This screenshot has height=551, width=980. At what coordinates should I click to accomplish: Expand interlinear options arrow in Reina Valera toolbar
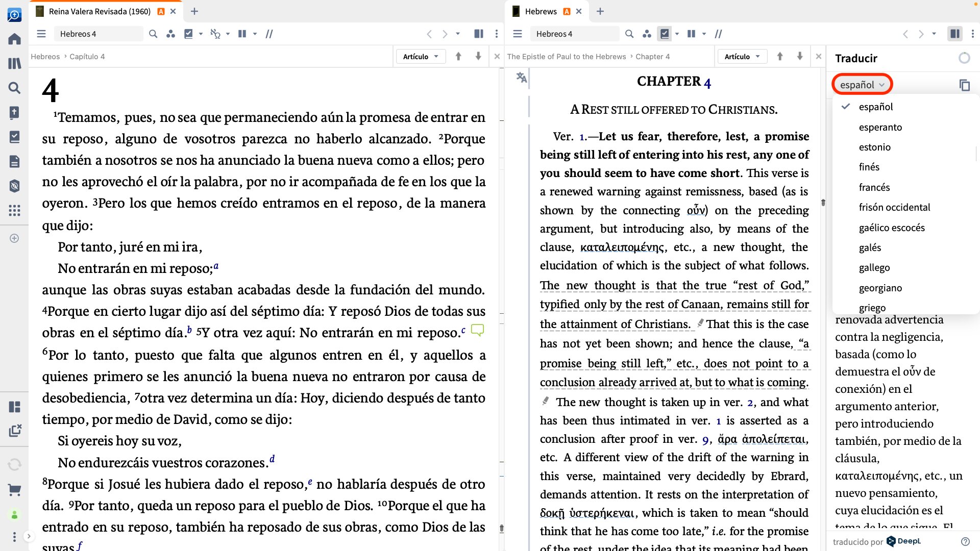pyautogui.click(x=228, y=34)
